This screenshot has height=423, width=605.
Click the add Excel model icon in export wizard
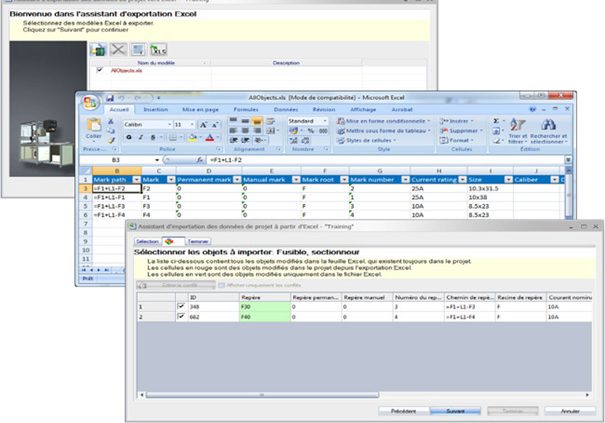98,50
